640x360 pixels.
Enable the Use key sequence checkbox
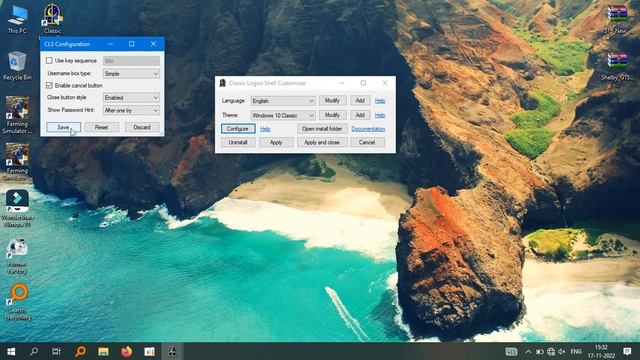click(49, 60)
